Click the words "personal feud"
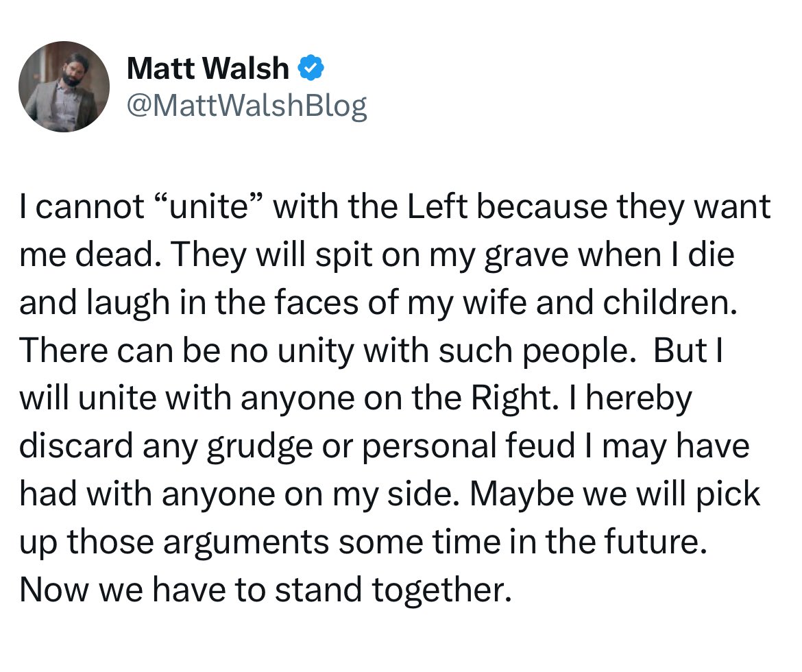The image size is (802, 672). coord(469,445)
